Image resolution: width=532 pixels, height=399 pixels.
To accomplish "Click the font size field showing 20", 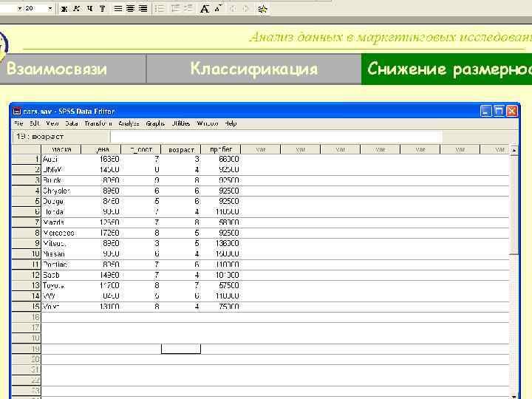I will tap(35, 8).
